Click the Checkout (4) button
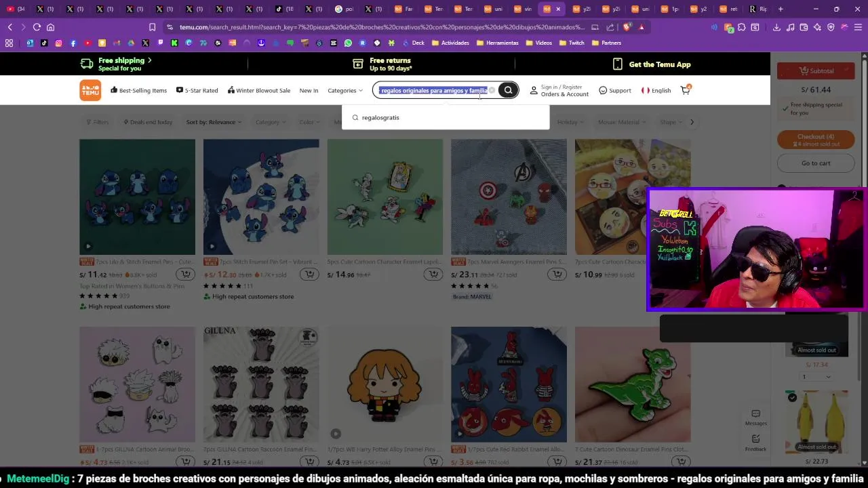Screen dimensions: 868x488 [816, 140]
